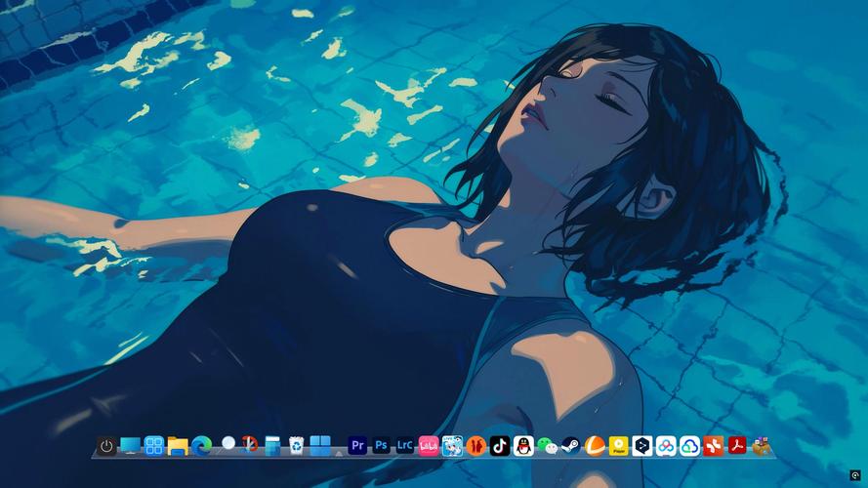Open the bilibili live anime-character icon

click(452, 445)
